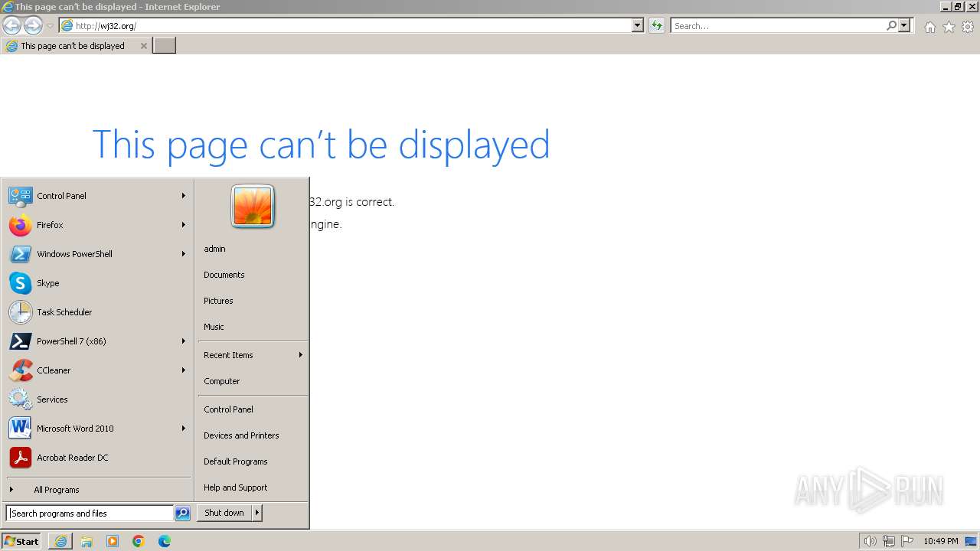This screenshot has height=551, width=980.
Task: Click the magnifier search icon
Action: tap(891, 25)
